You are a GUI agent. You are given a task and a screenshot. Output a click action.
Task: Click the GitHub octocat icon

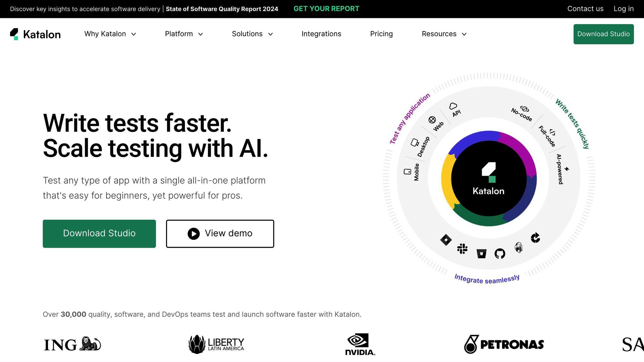tap(500, 253)
